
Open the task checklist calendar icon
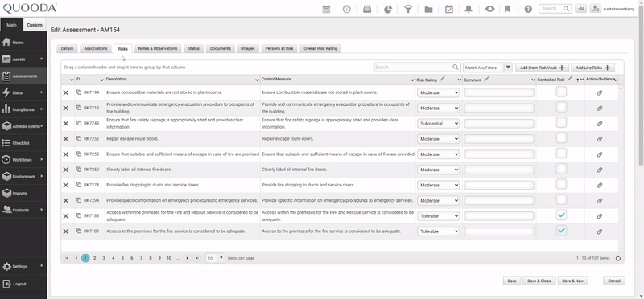tap(449, 9)
